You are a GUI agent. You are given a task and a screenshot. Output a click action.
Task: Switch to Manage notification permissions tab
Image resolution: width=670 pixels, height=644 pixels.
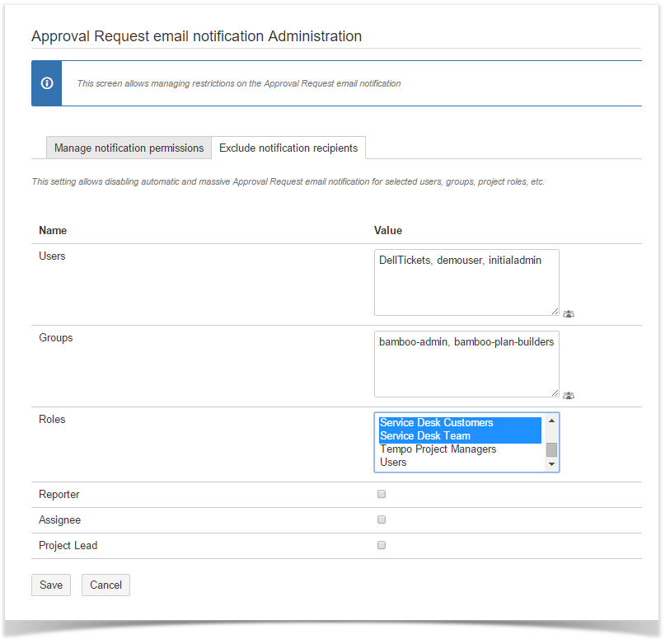[129, 148]
